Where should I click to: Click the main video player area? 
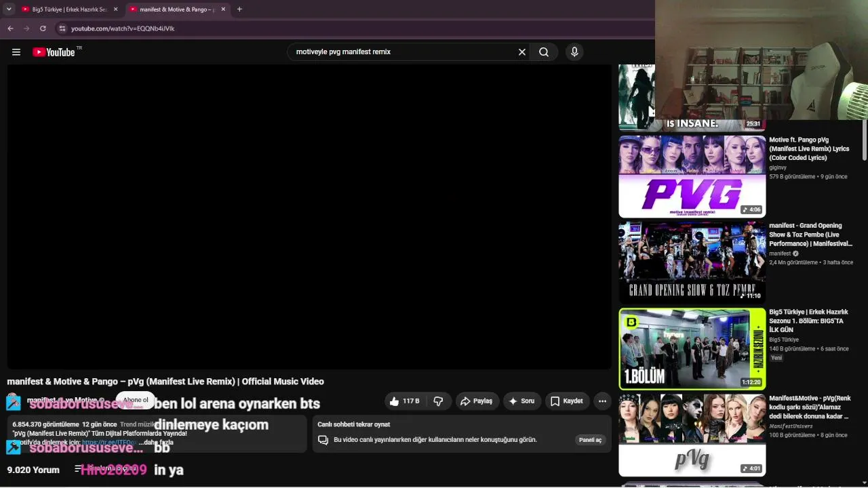coord(309,217)
